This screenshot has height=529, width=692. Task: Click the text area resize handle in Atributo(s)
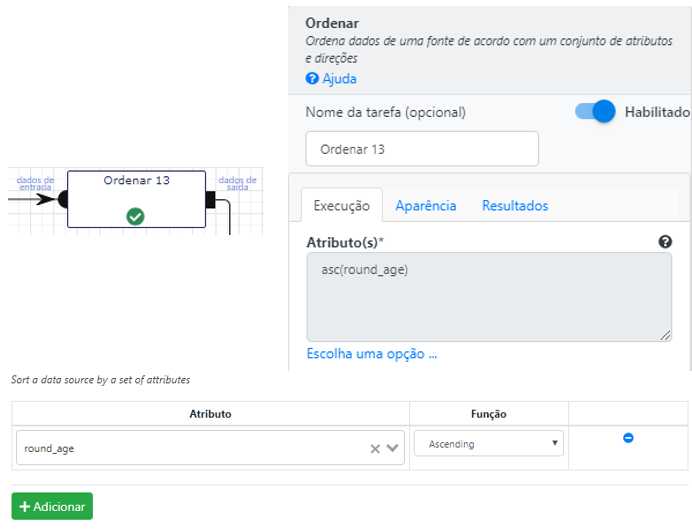coord(666,335)
